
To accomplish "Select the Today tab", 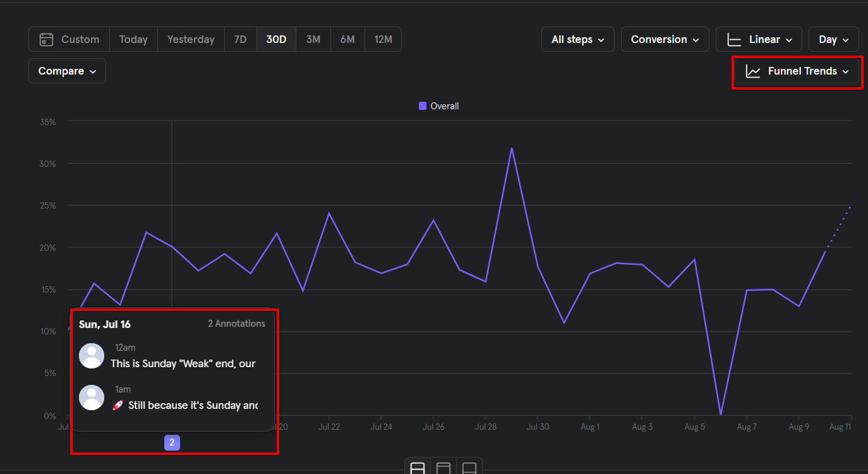I will point(133,39).
